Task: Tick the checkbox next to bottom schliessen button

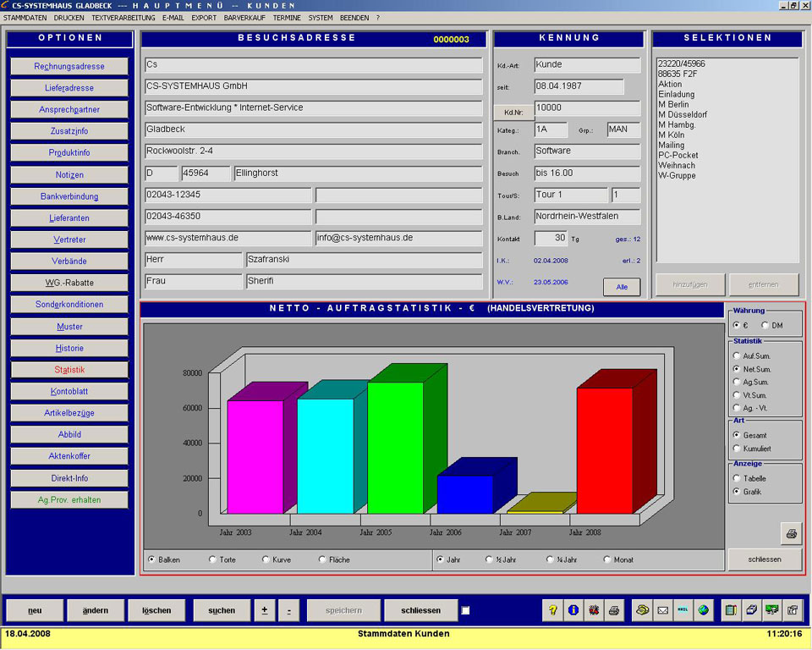Action: click(x=465, y=610)
